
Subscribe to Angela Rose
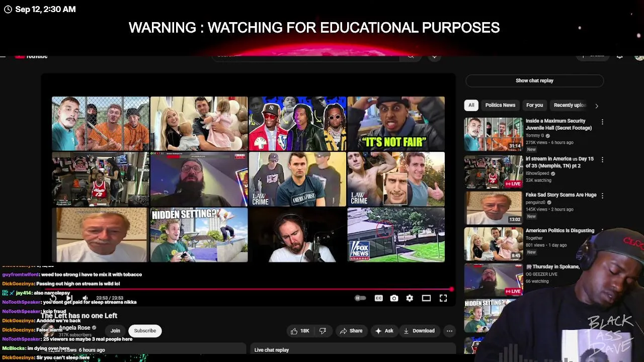[x=145, y=331]
